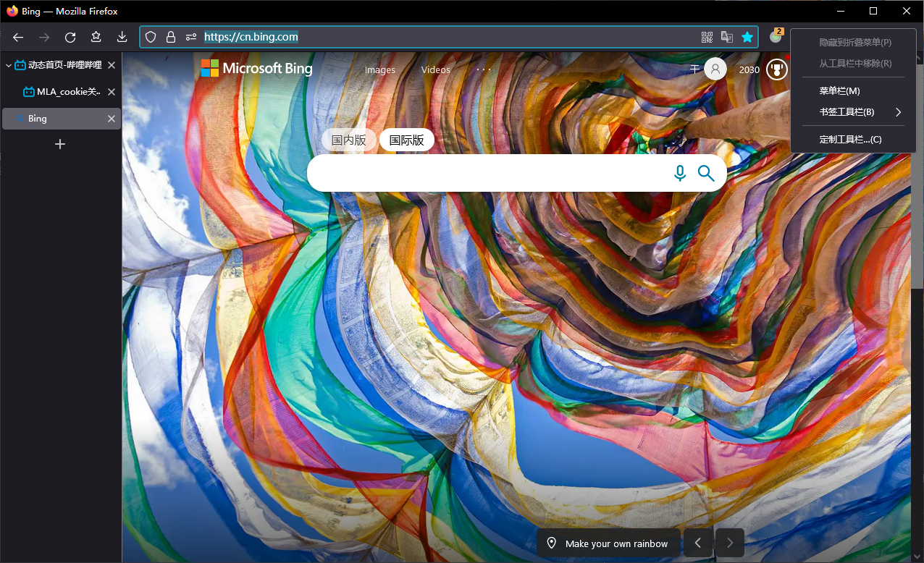Click the translate page icon
The width and height of the screenshot is (924, 563).
click(727, 38)
